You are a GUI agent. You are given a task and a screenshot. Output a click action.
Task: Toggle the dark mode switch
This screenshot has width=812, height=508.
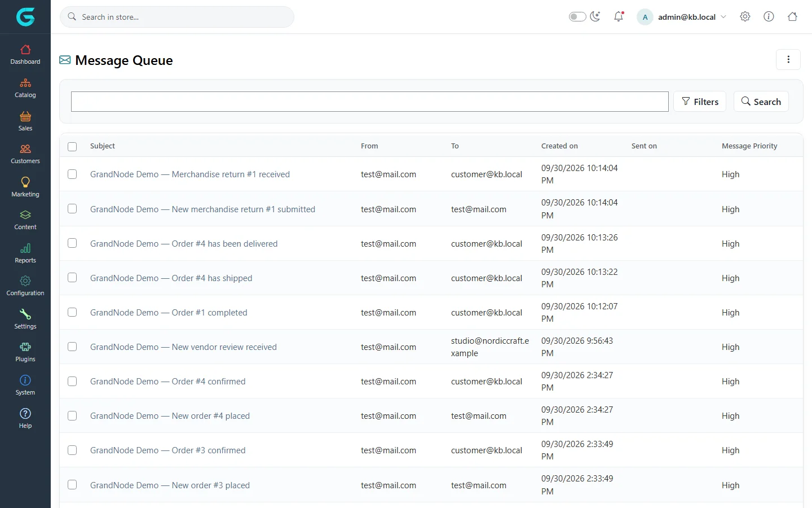577,17
